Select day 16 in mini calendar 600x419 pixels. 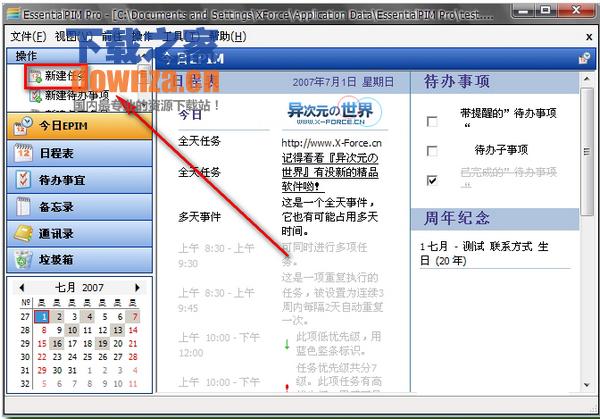tap(57, 343)
